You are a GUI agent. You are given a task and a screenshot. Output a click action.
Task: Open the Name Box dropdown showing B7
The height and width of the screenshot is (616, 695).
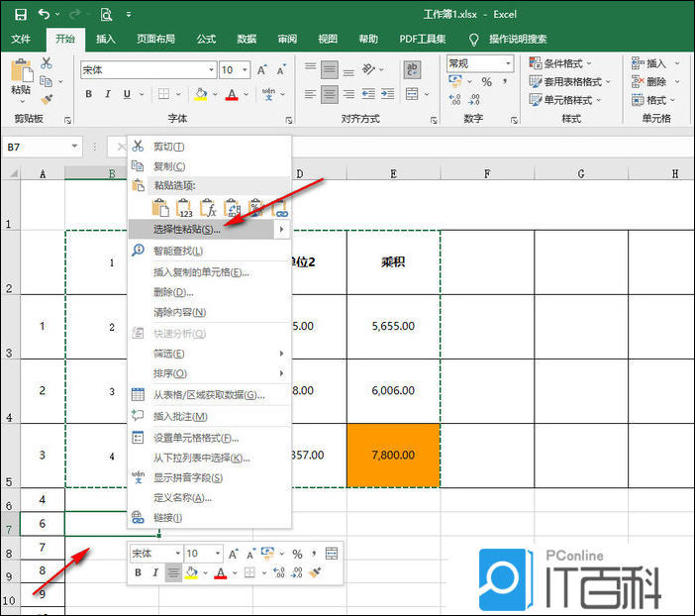pos(75,147)
